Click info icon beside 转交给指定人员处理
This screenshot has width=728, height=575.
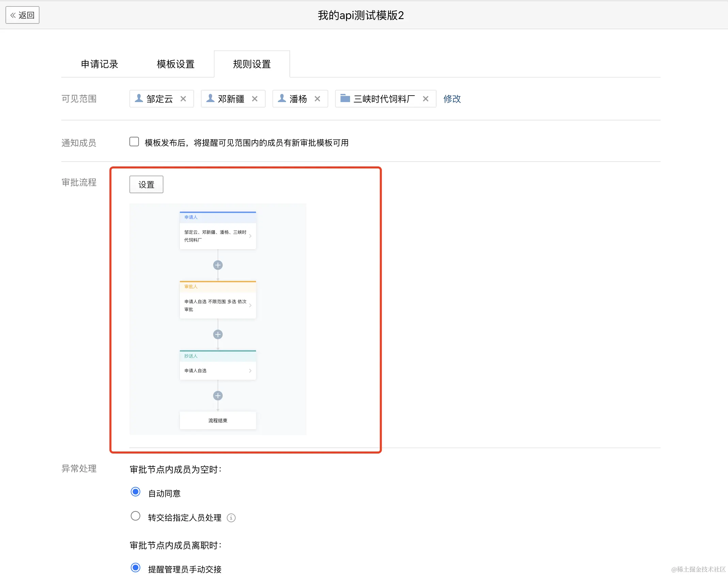[231, 518]
